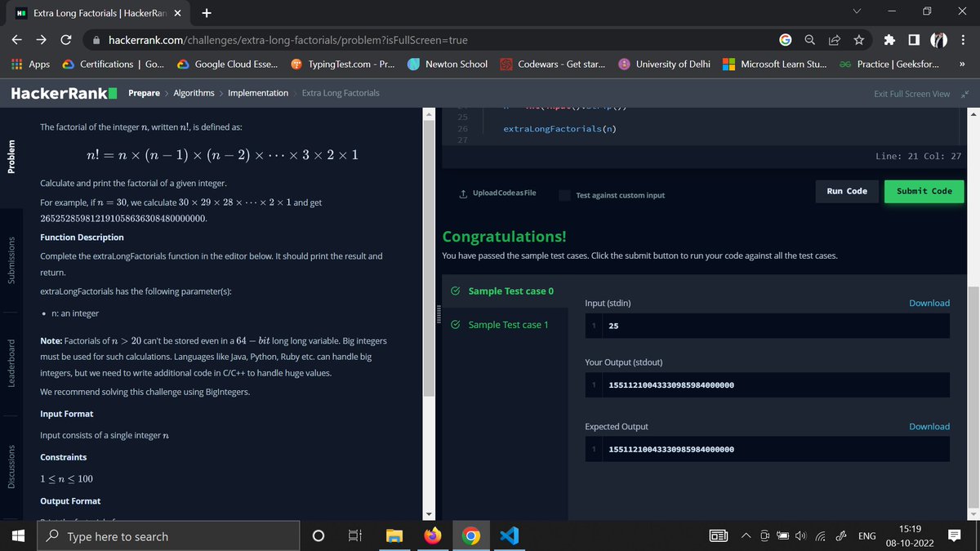
Task: Open the Google account icon in address bar
Action: point(785,39)
